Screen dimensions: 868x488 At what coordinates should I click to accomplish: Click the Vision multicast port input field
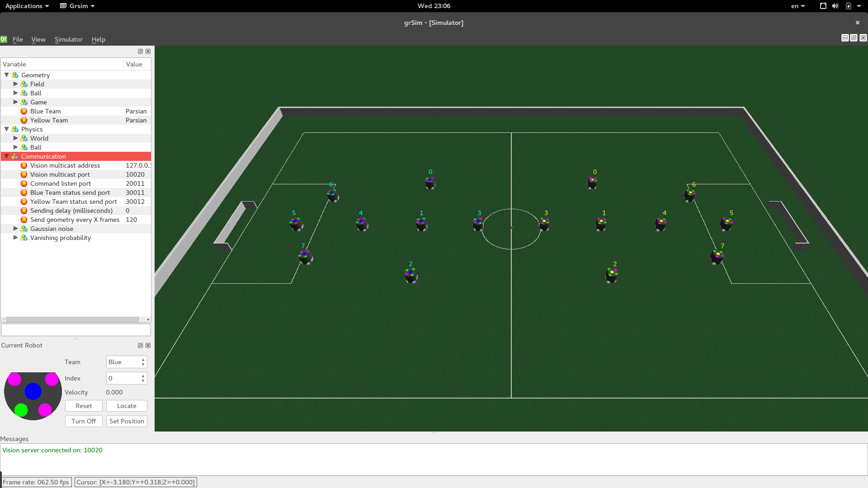click(136, 174)
